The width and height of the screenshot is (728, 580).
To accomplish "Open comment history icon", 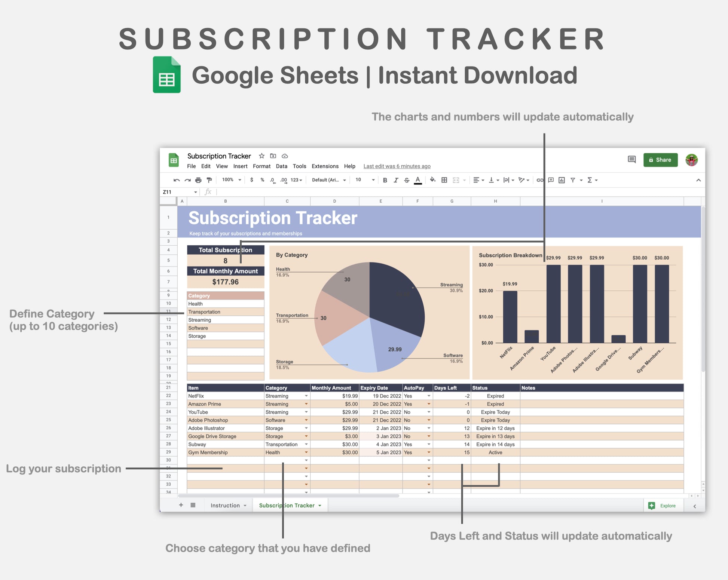I will (x=631, y=160).
